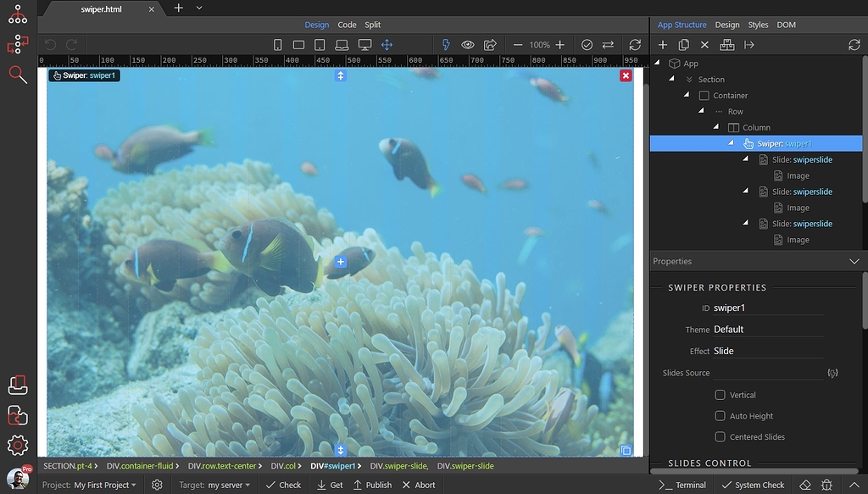Click the swiper1 ID input field
Viewport: 868px width, 494px height.
(763, 308)
